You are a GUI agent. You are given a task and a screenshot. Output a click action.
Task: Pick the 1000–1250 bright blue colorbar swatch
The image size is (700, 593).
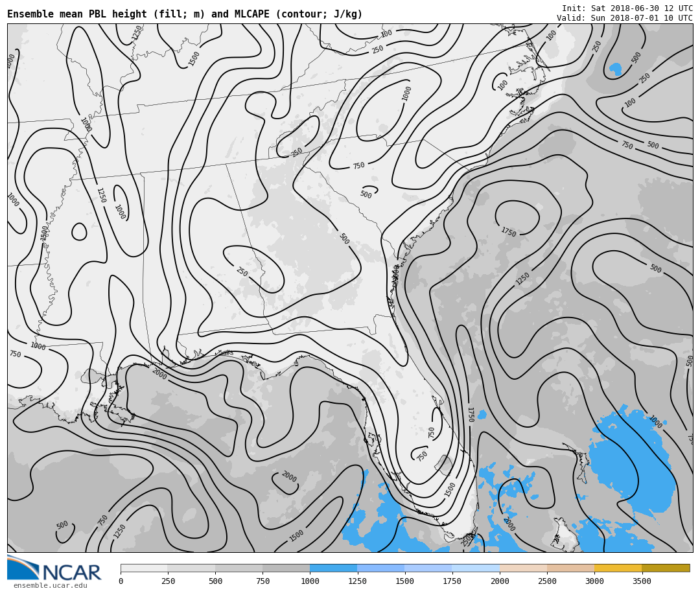(x=333, y=568)
